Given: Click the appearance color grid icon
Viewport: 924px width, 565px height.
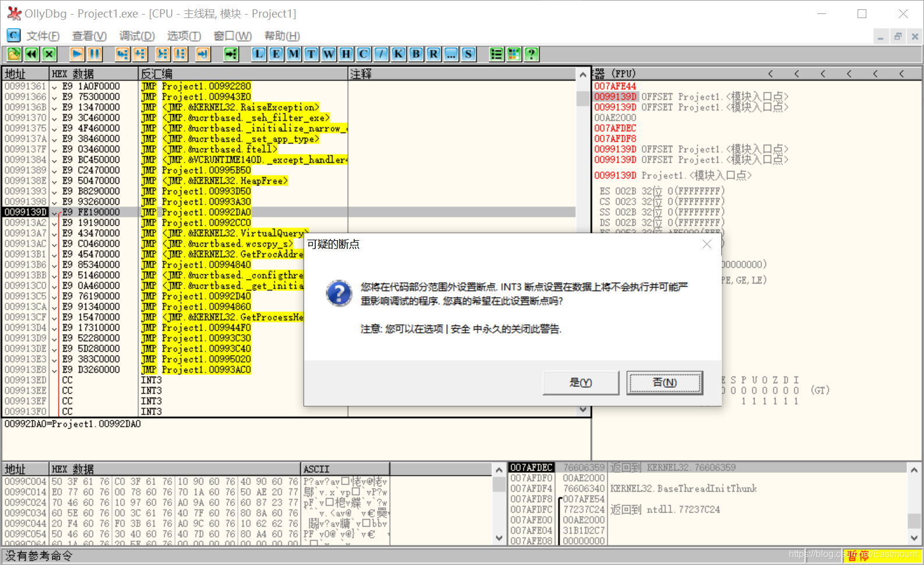Looking at the screenshot, I should coord(514,54).
